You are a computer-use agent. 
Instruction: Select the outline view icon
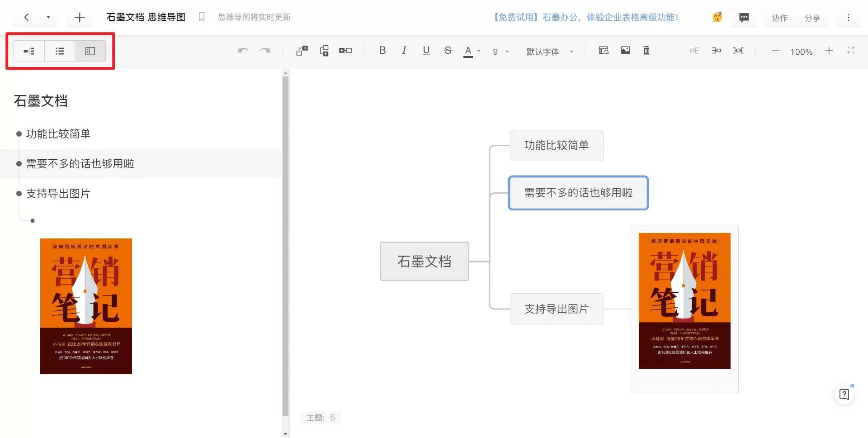pyautogui.click(x=59, y=51)
